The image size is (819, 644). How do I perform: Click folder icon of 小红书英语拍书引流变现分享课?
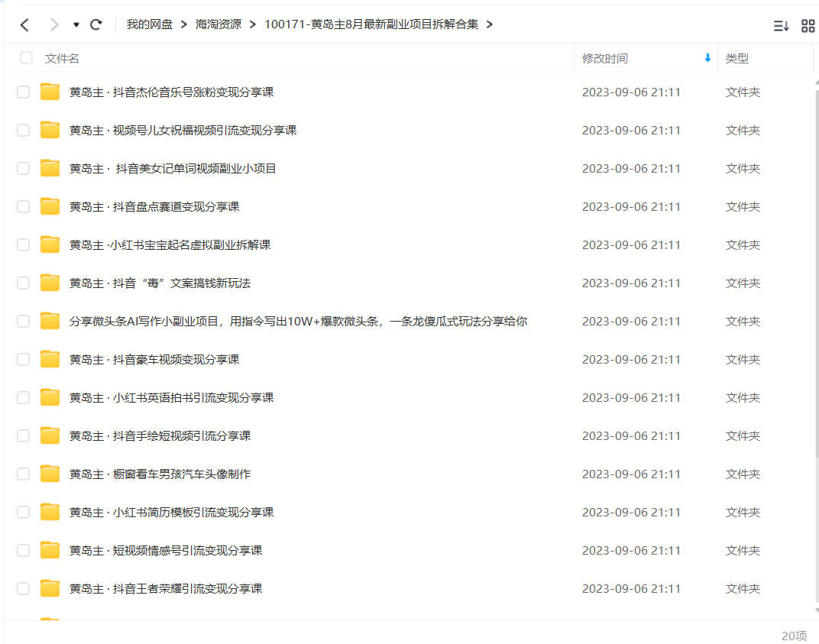50,397
